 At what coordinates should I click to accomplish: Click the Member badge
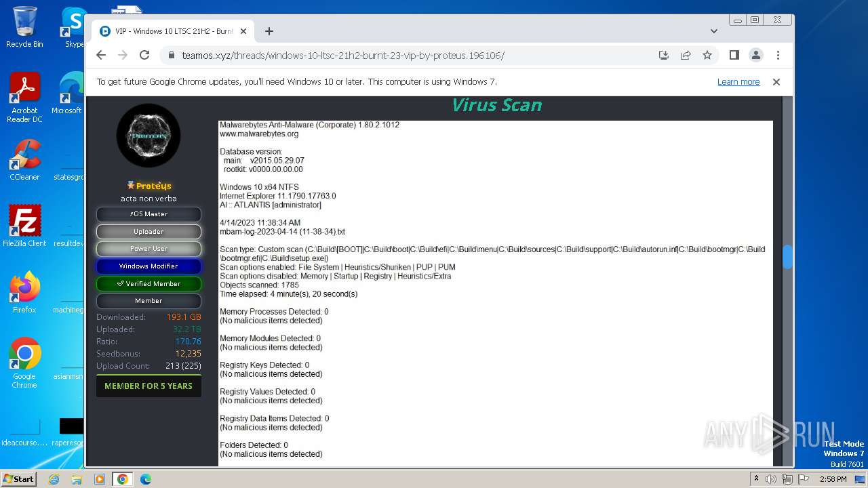tap(149, 301)
